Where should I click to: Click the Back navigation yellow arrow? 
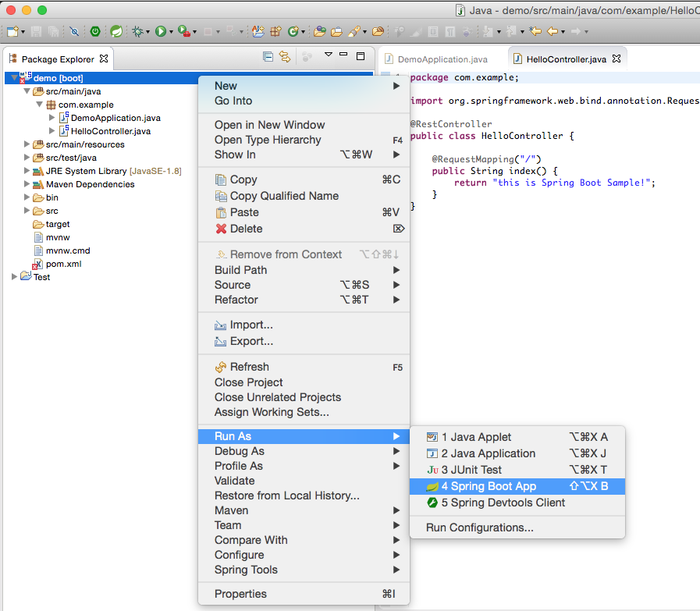pyautogui.click(x=553, y=31)
